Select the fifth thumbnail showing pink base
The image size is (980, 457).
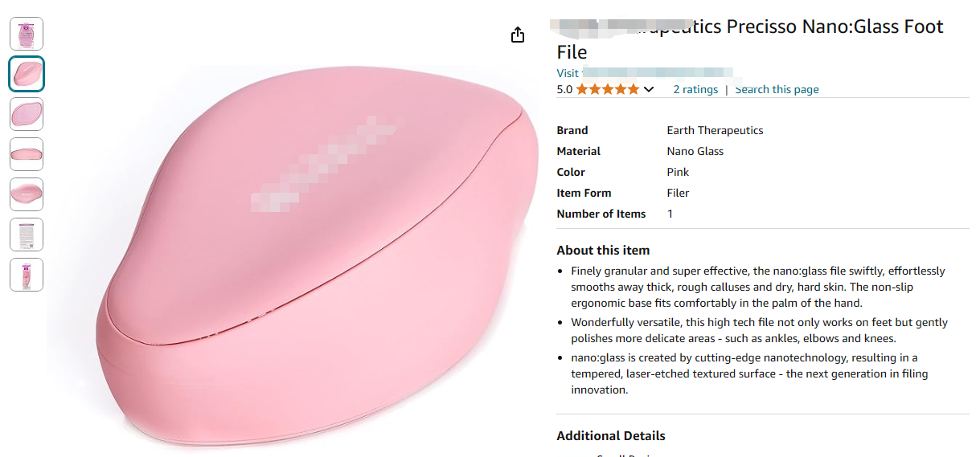(x=27, y=194)
